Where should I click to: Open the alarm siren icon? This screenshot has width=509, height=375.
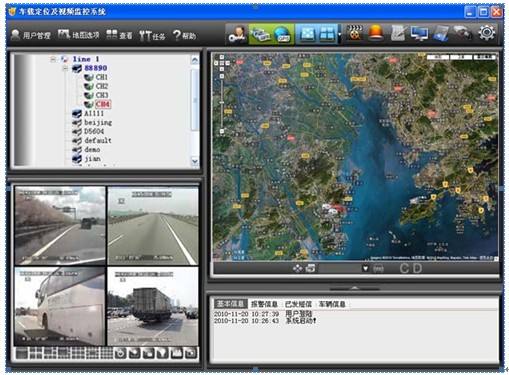click(376, 33)
